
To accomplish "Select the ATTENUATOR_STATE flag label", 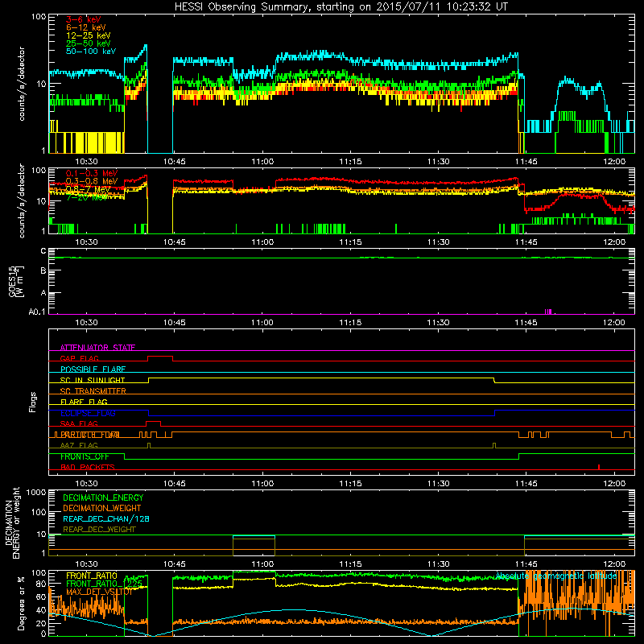I will (x=97, y=348).
